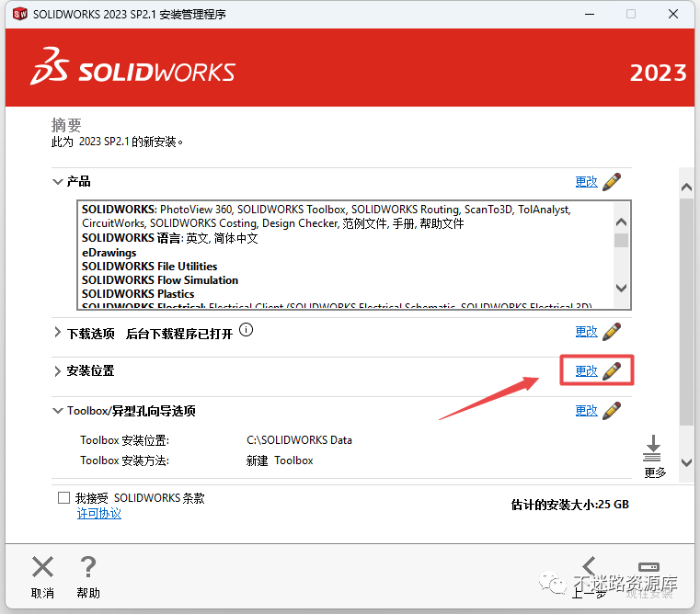Collapse the Toolbox/异型孔向导选项 section
This screenshot has height=614, width=700.
58,411
